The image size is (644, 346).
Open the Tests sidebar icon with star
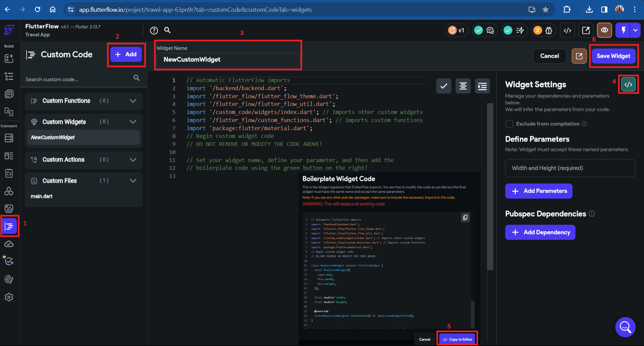[x=8, y=261]
